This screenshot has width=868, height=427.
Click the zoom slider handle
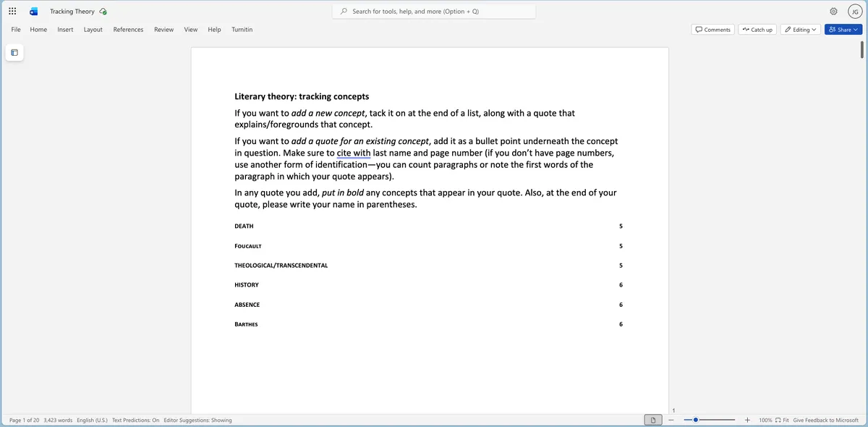pyautogui.click(x=696, y=420)
